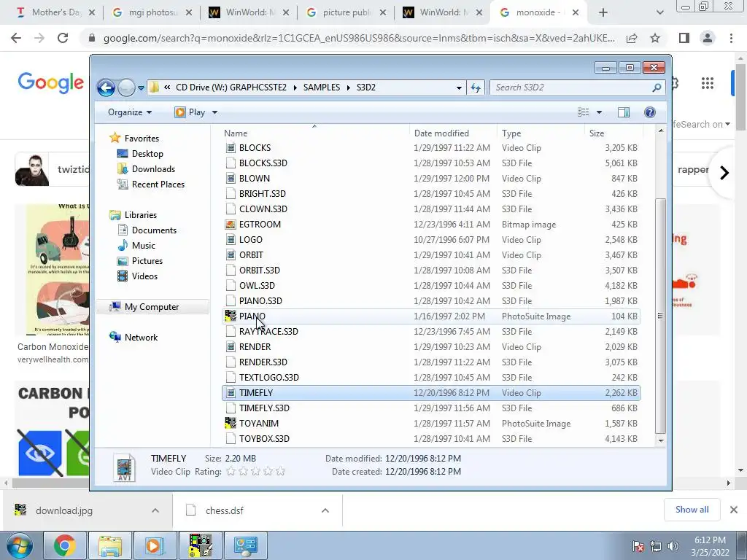
Task: Open the address bar history dropdown
Action: click(x=459, y=87)
